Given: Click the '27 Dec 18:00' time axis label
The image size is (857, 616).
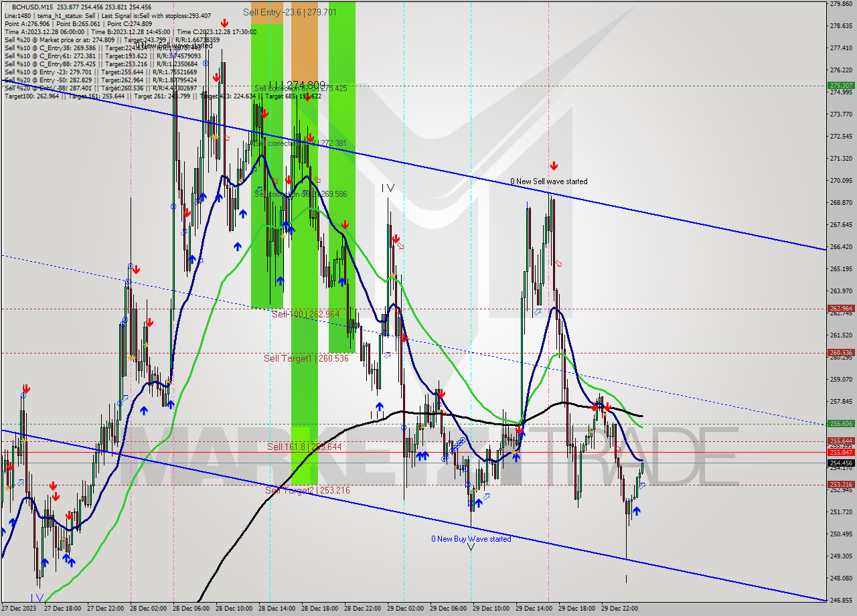Looking at the screenshot, I should pyautogui.click(x=62, y=609).
